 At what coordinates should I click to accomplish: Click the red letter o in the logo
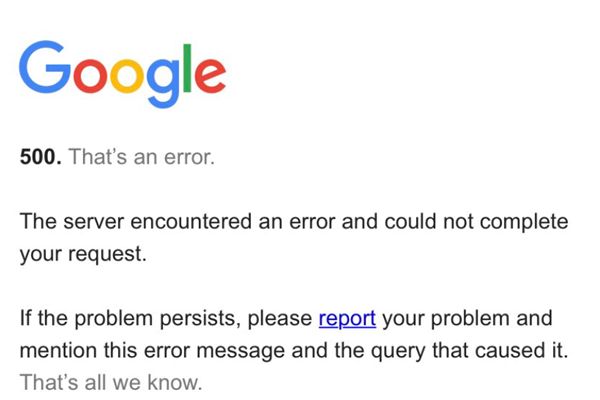point(93,77)
